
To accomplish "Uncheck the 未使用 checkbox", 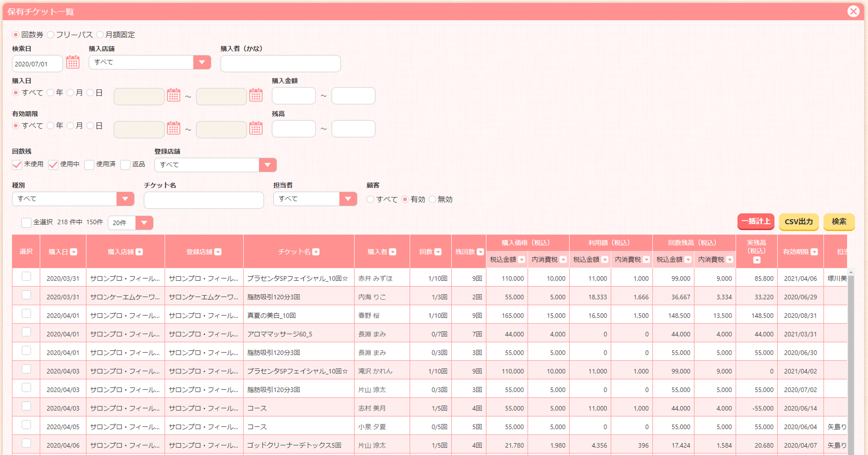I will pyautogui.click(x=17, y=165).
